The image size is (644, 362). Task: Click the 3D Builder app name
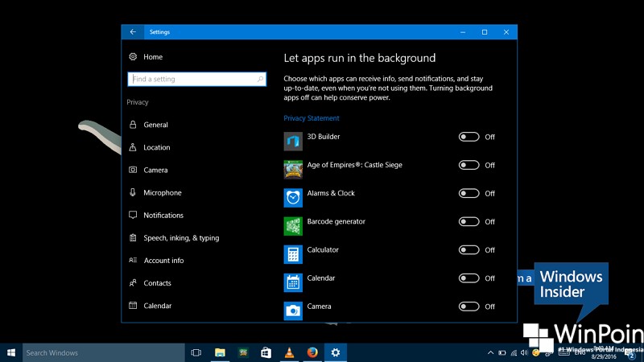coord(324,137)
